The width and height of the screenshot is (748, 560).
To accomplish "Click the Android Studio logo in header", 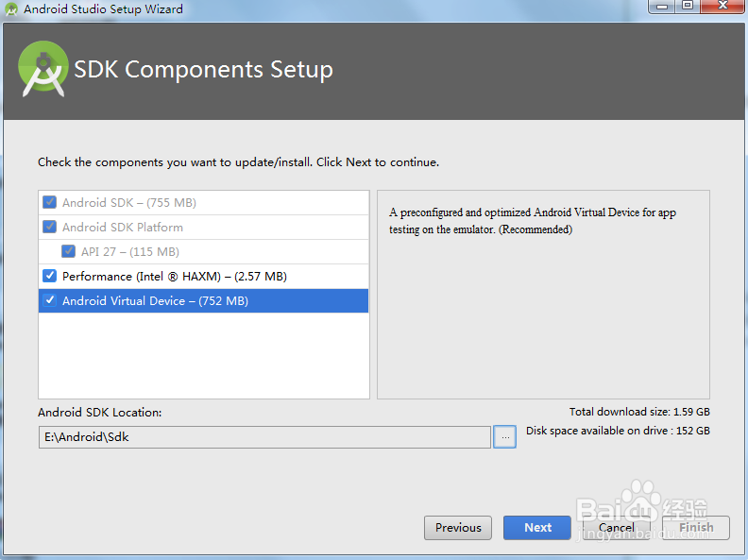I will (43, 69).
